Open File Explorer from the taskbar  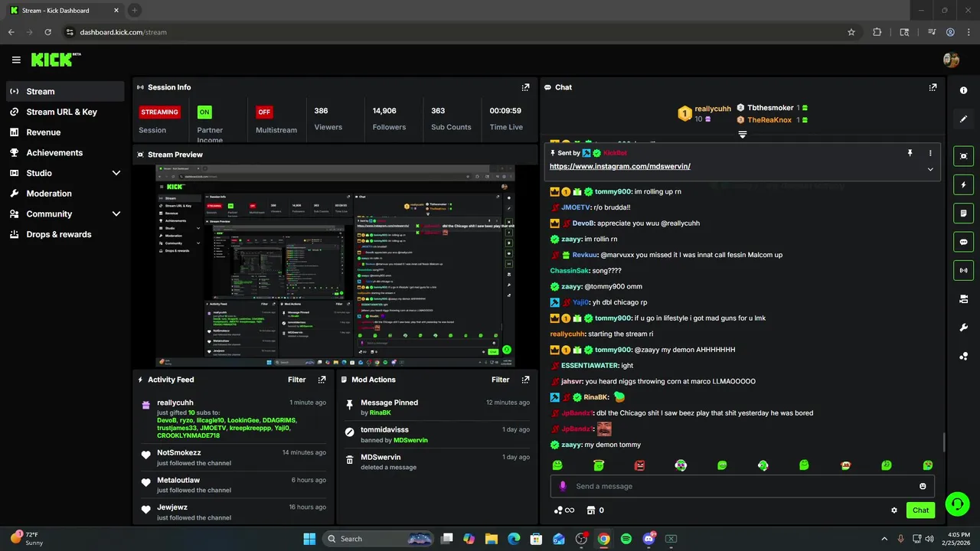pos(492,539)
